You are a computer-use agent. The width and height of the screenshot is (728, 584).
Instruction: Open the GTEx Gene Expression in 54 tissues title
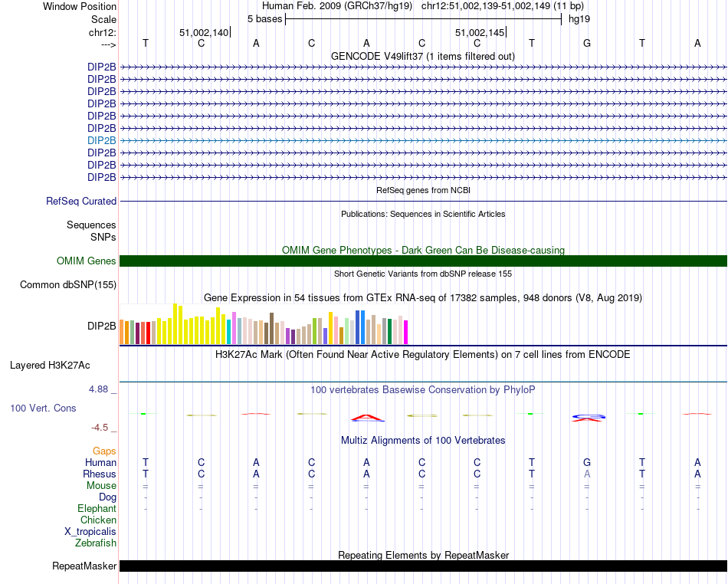tap(423, 297)
